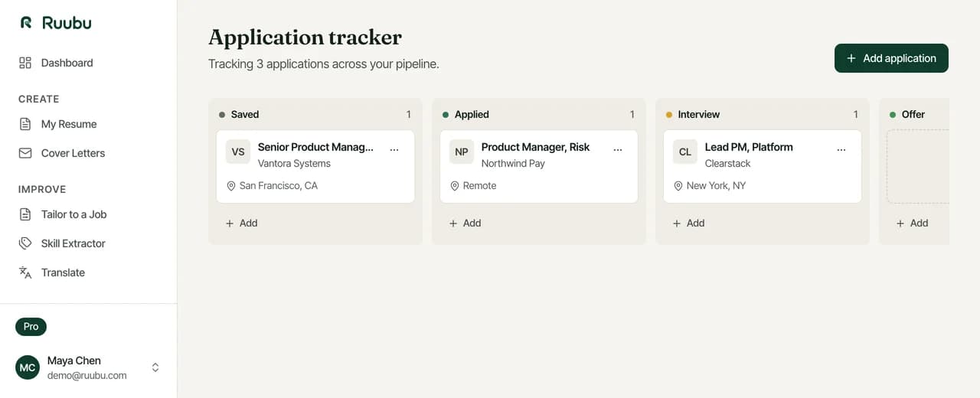Screen dimensions: 980x398
Task: Click the CREATE section label
Action: [x=39, y=99]
